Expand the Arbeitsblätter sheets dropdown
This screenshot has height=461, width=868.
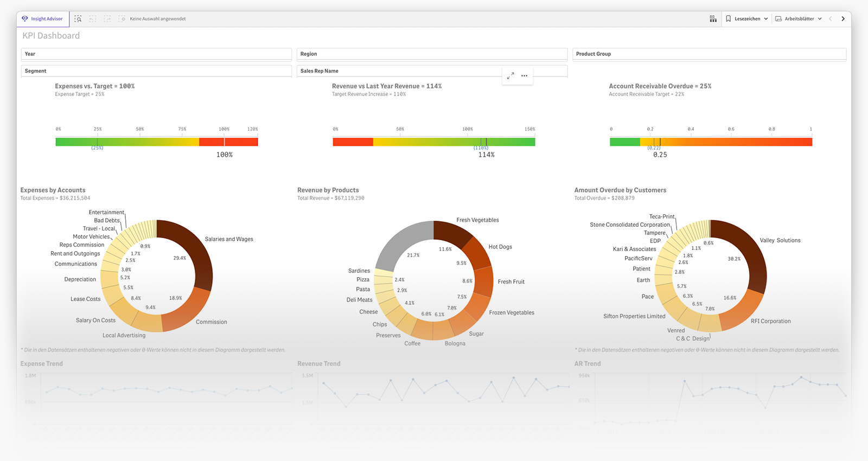pyautogui.click(x=799, y=19)
